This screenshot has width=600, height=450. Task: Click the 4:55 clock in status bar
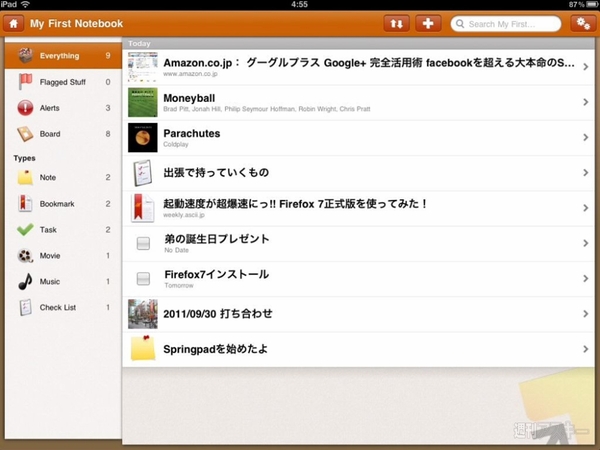299,4
